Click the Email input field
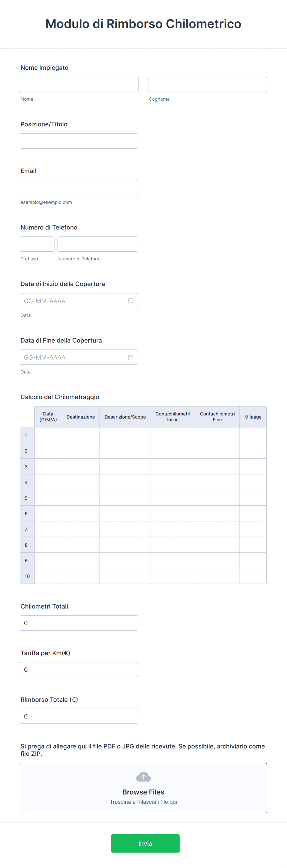The height and width of the screenshot is (868, 287). pos(79,188)
